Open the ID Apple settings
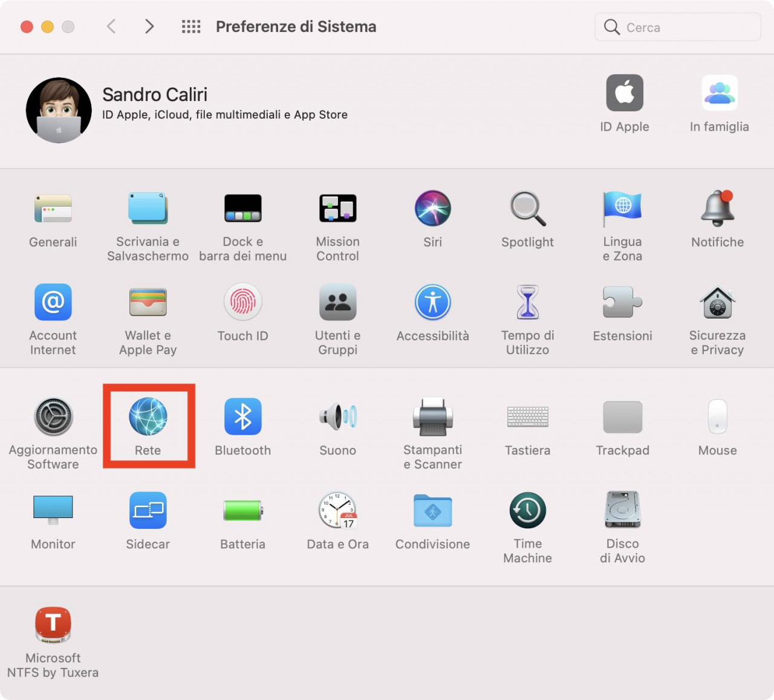Viewport: 774px width, 700px height. point(625,94)
